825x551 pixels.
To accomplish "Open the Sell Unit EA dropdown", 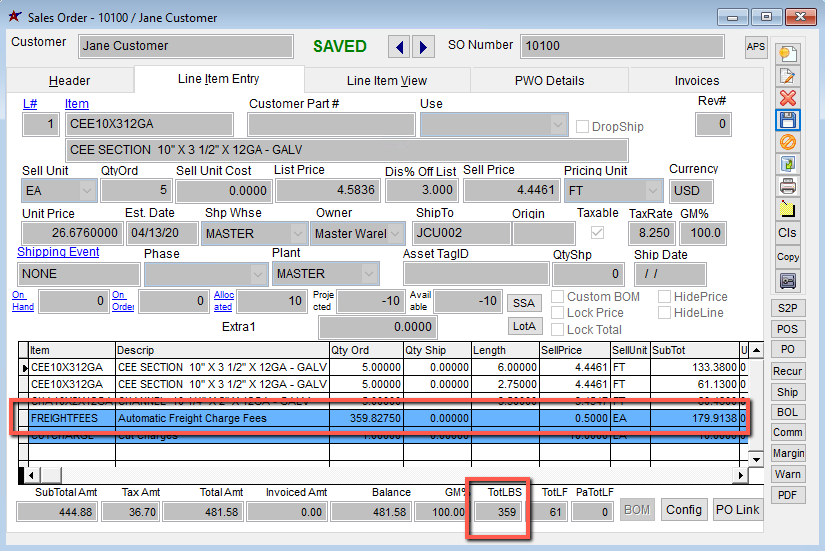I will tap(87, 191).
